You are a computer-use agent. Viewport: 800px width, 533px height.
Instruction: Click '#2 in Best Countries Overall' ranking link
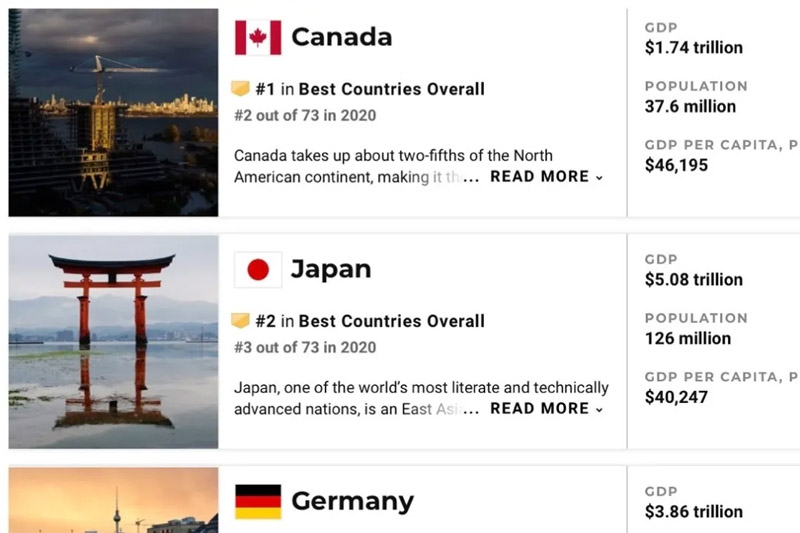pos(370,321)
